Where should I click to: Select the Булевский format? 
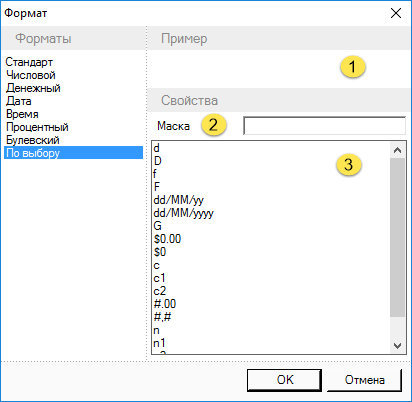tap(33, 140)
